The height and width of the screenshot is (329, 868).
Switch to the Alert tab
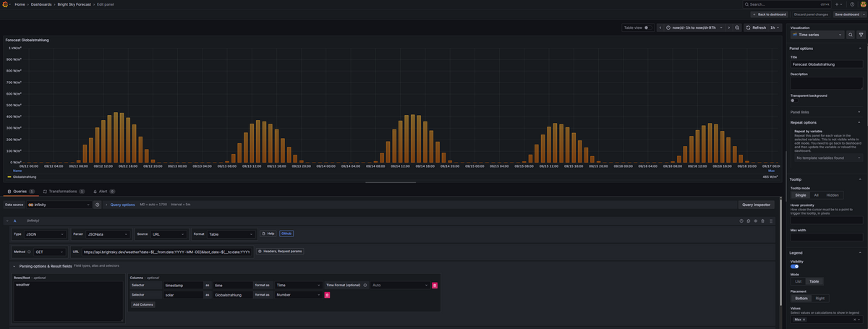[x=104, y=192]
